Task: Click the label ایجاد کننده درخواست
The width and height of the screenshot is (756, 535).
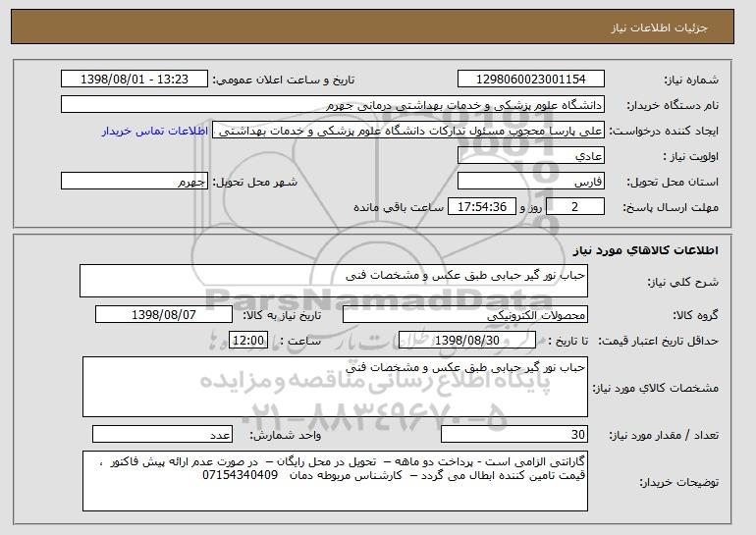Action: pos(664,132)
